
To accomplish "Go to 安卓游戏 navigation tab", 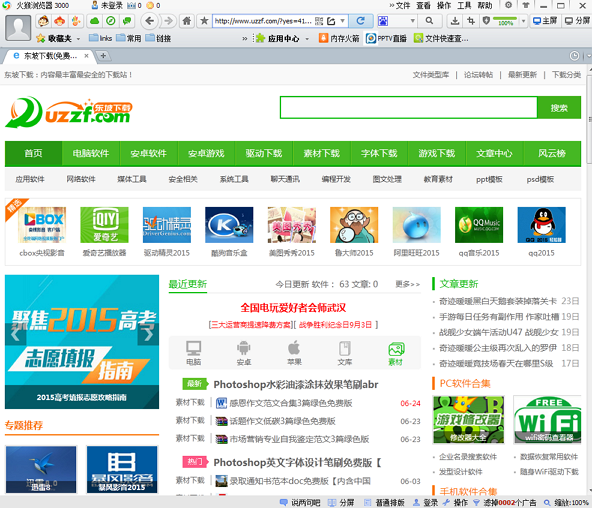I will click(x=206, y=153).
